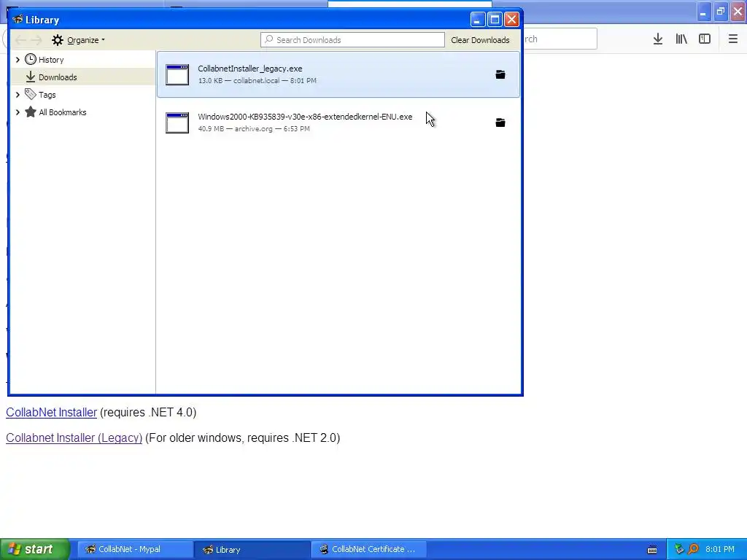This screenshot has width=747, height=560.
Task: Open the browser library bookshelf icon
Action: click(681, 39)
